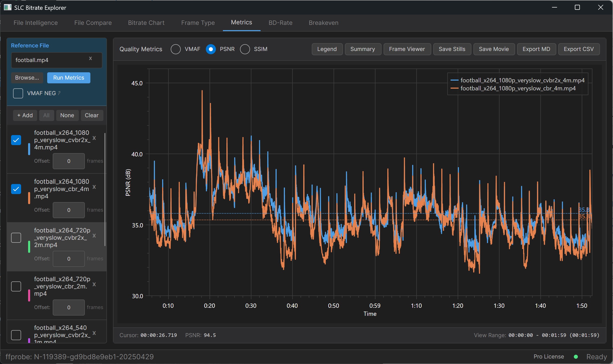Viewport: 613px width, 364px height.
Task: Click the SLC Bitrate Explorer app icon
Action: click(x=8, y=8)
